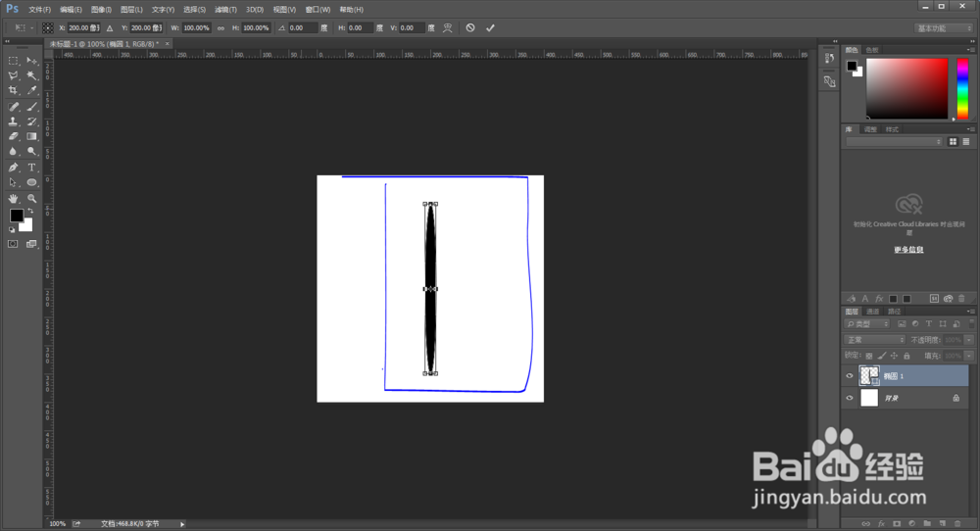980x531 pixels.
Task: Select the Eraser tool
Action: 13,136
